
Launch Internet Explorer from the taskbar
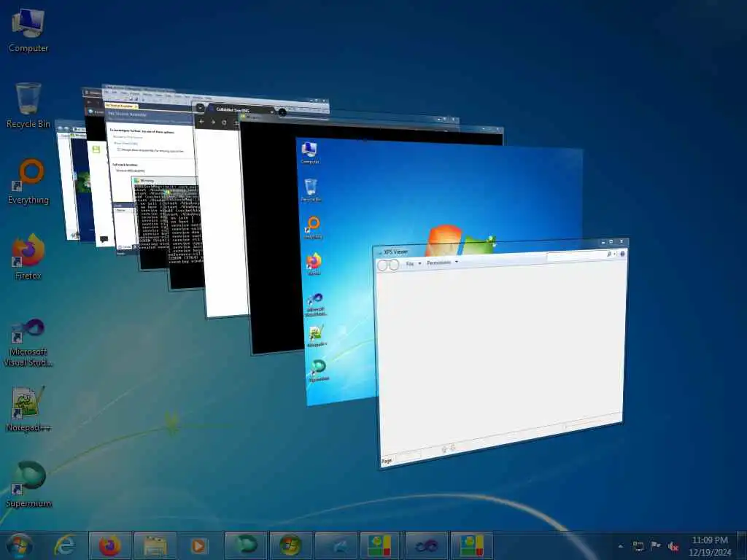(65, 545)
